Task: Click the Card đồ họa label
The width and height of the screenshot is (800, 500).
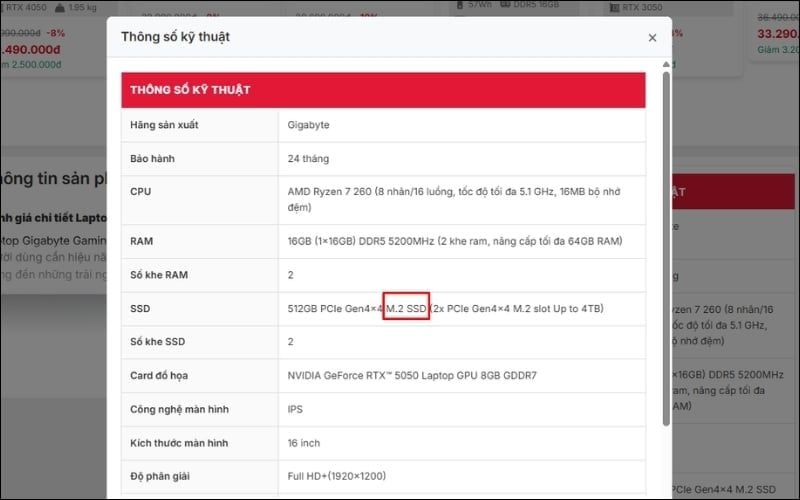Action: coord(159,376)
